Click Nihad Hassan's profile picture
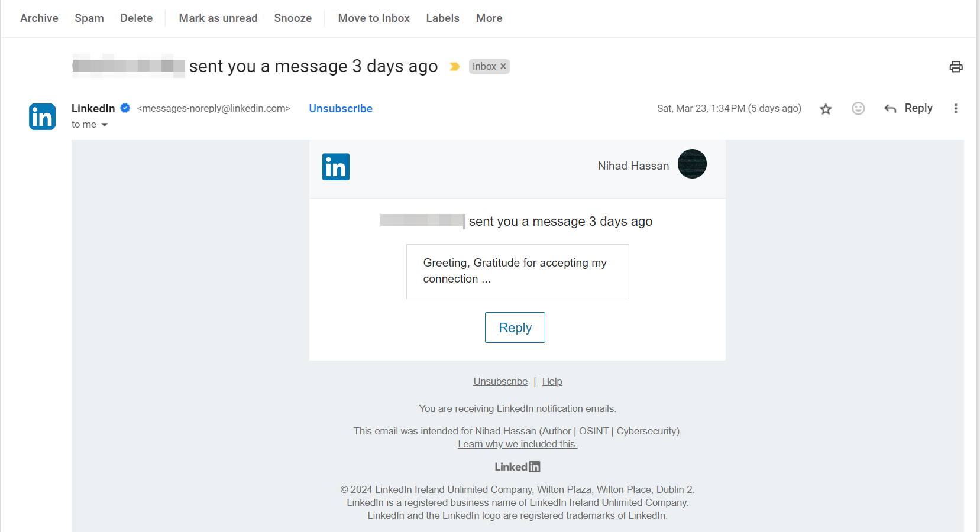Image resolution: width=980 pixels, height=532 pixels. pyautogui.click(x=692, y=164)
